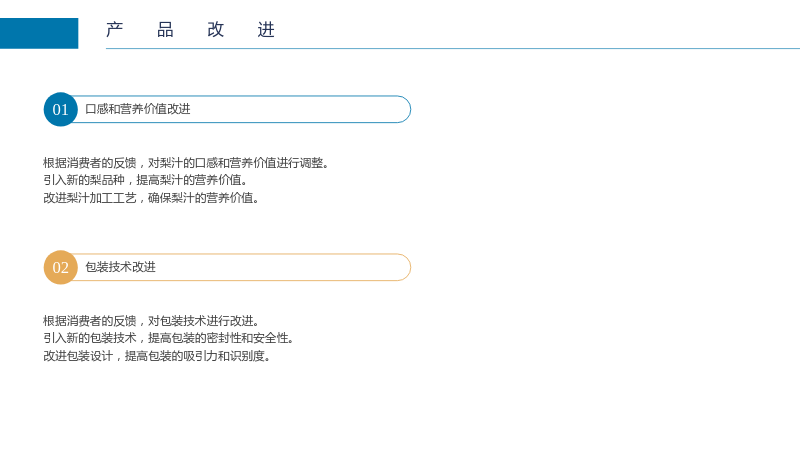800x450 pixels.
Task: Select line 改进包装设计，提高包装的吸引力和识别度
Action: (x=157, y=356)
